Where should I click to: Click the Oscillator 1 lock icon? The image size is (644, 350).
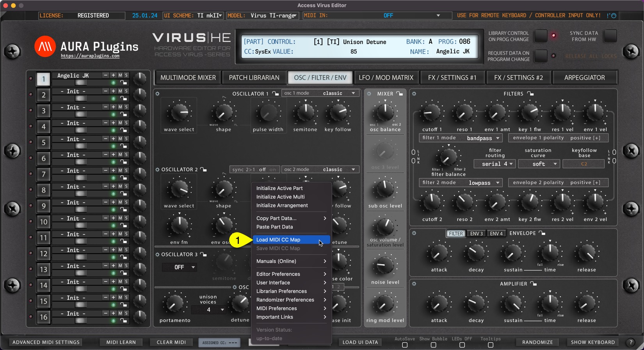pos(276,94)
